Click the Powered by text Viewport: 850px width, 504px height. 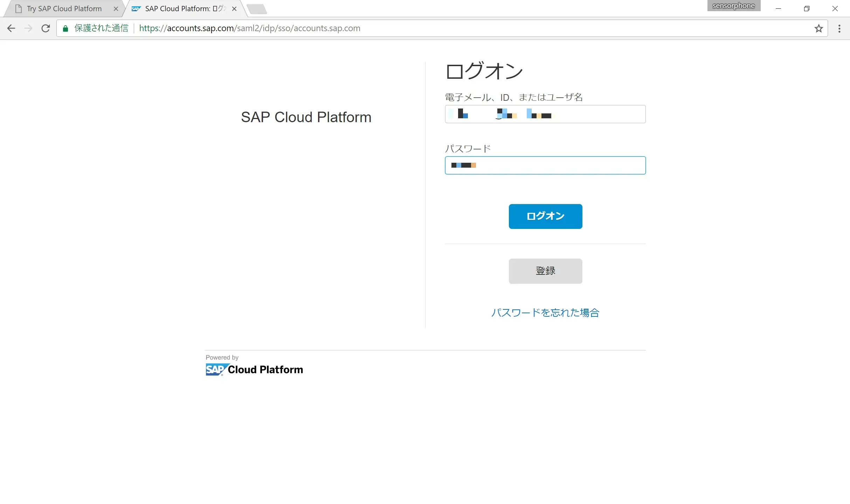tap(222, 357)
